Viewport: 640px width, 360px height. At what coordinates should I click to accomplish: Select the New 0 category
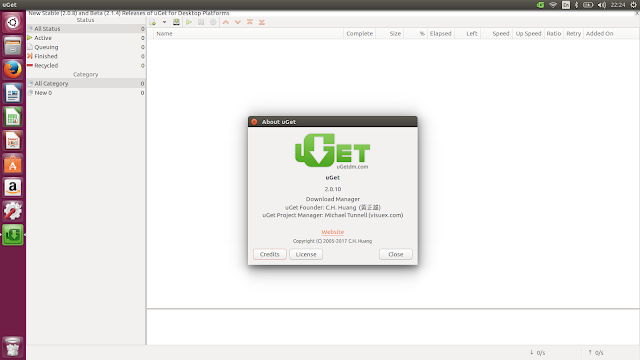click(86, 93)
